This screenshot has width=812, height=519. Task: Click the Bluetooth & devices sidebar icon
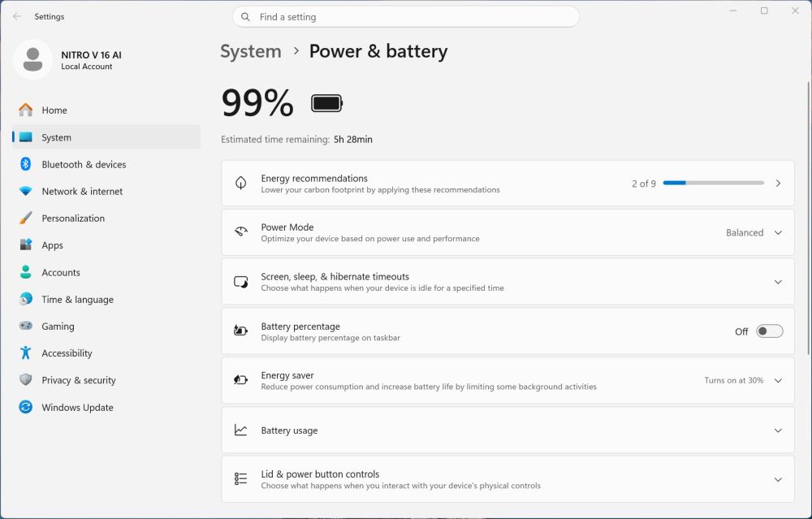coord(25,164)
